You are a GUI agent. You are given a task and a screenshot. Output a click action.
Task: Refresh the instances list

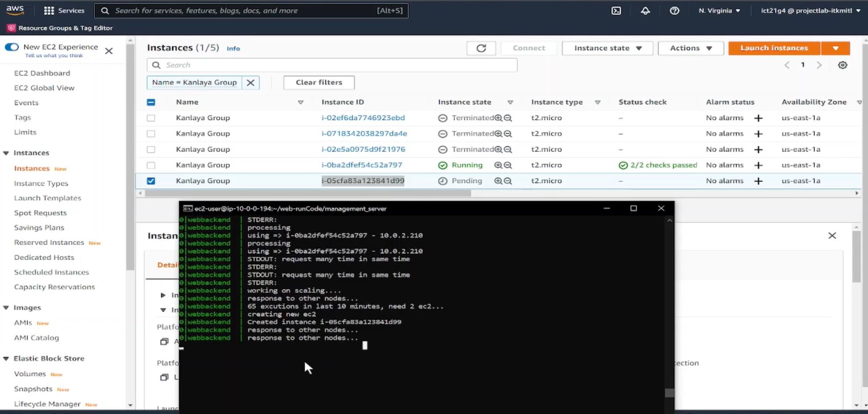(x=481, y=48)
